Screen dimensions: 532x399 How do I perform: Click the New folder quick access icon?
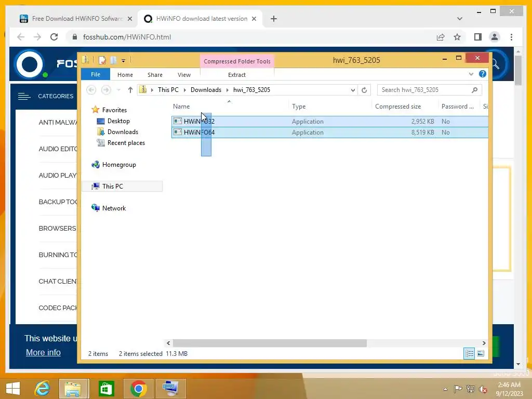point(113,60)
